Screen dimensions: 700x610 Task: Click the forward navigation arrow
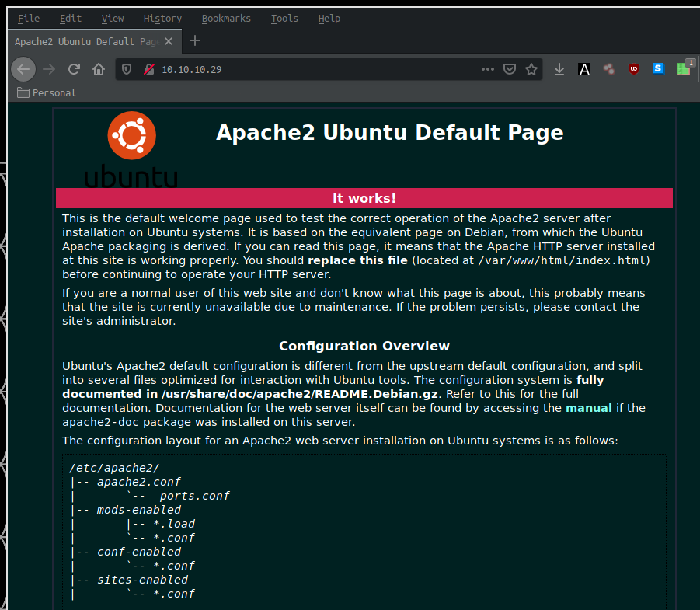[49, 69]
